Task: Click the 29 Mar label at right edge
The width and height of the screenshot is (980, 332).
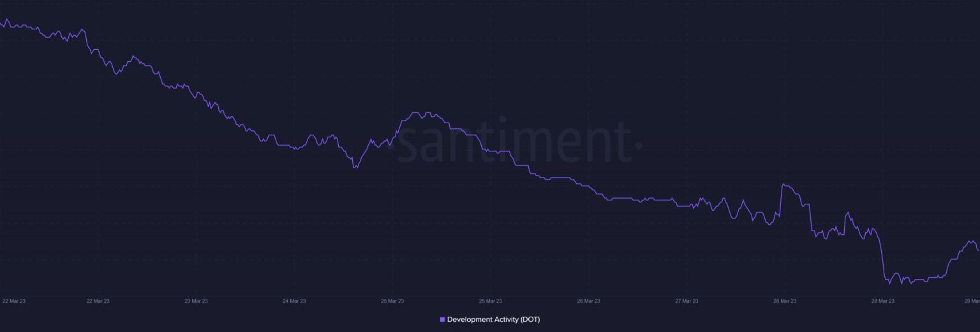Action: [x=972, y=301]
